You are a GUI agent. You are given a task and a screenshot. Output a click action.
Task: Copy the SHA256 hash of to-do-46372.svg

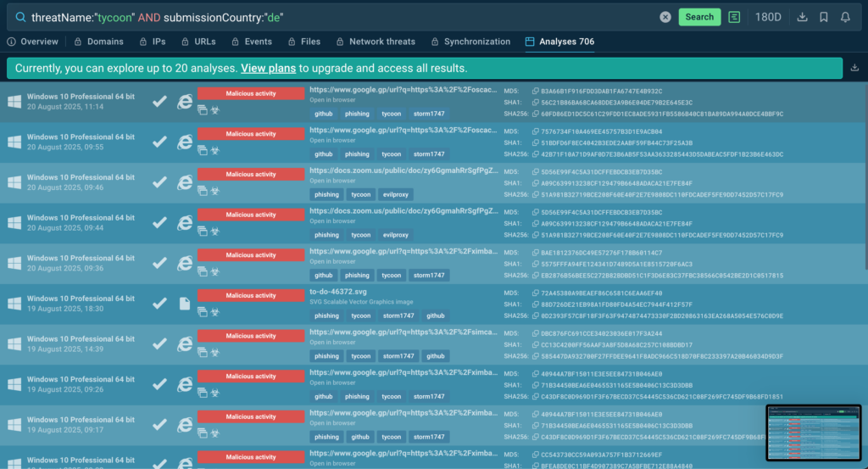pos(535,315)
